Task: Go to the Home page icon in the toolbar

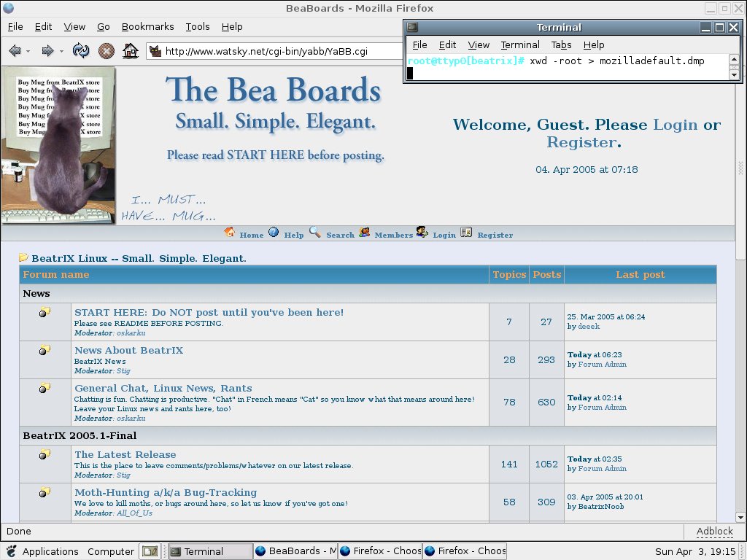Action: (x=130, y=50)
